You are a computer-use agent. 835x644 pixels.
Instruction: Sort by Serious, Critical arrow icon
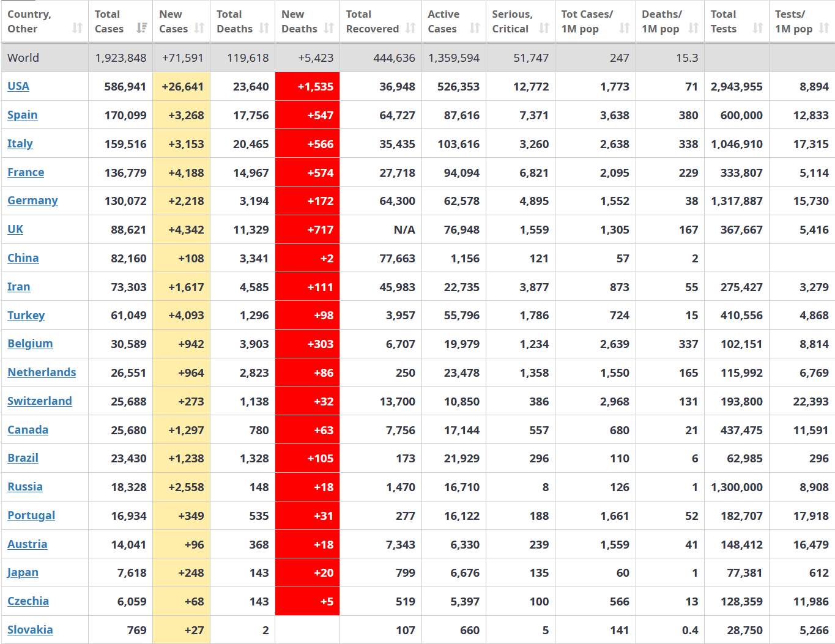[x=544, y=28]
